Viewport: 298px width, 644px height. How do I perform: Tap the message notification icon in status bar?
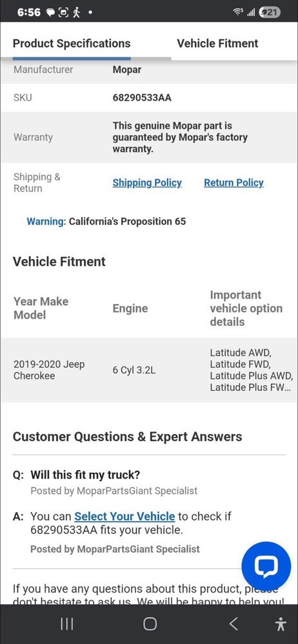(50, 13)
